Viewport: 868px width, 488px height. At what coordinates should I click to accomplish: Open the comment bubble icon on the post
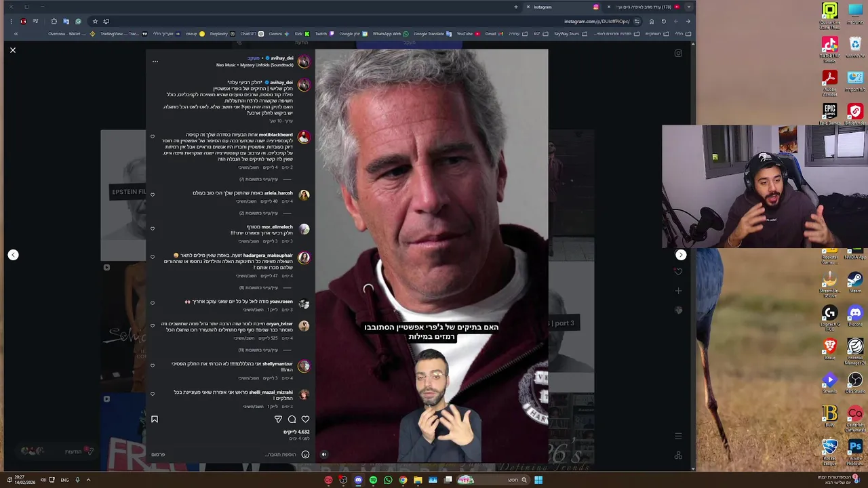pos(292,420)
